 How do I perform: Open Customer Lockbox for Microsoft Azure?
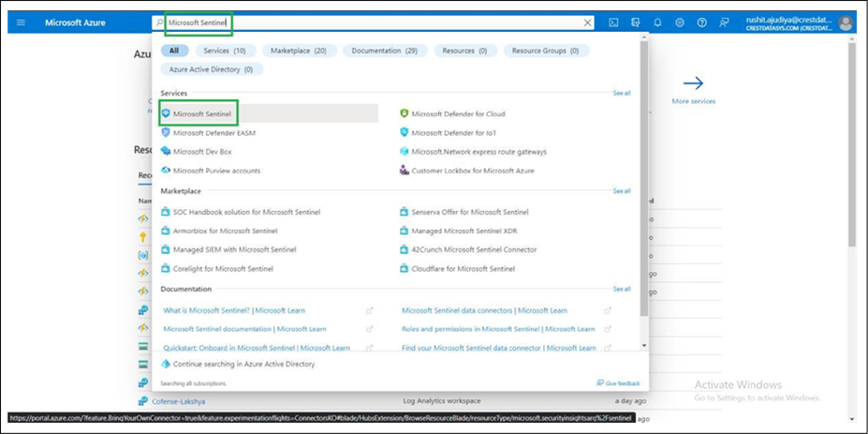click(x=473, y=171)
